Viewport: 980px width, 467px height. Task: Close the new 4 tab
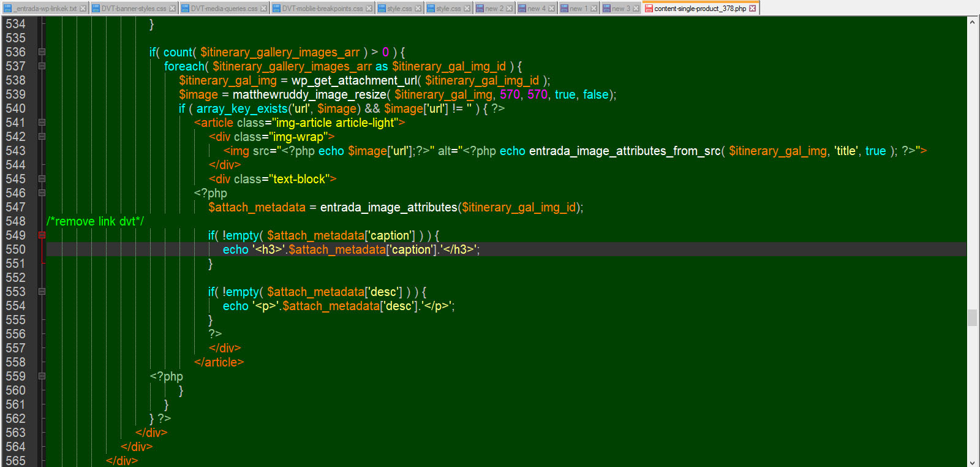(x=552, y=9)
